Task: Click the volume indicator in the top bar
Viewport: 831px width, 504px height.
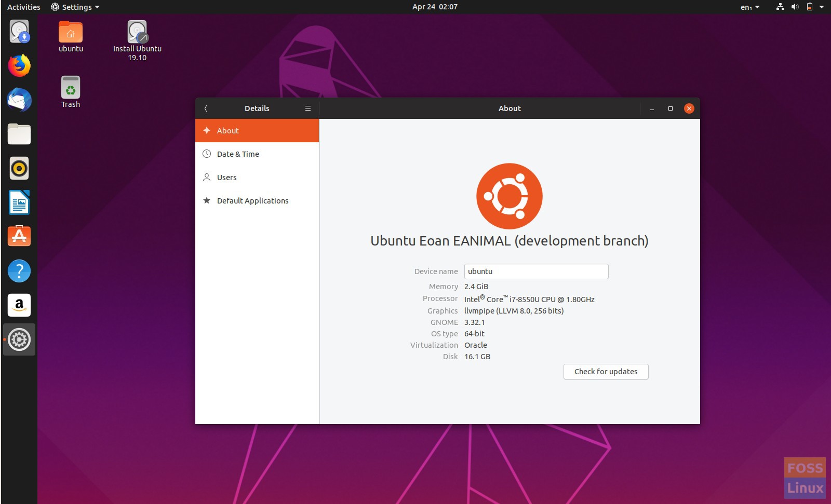Action: coord(794,7)
